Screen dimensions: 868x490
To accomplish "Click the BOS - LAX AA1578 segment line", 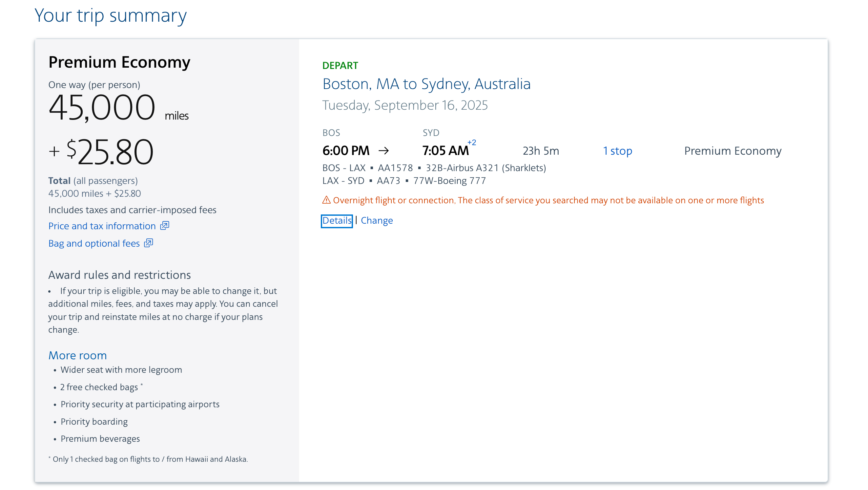I will [434, 168].
